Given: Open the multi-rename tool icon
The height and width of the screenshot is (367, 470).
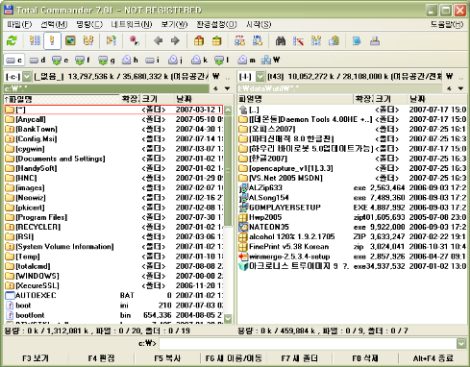Looking at the screenshot, I should click(x=298, y=41).
